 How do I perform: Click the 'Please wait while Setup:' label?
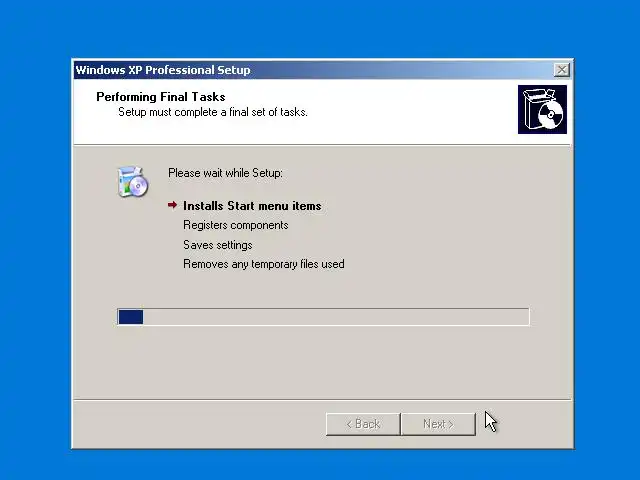pos(225,173)
